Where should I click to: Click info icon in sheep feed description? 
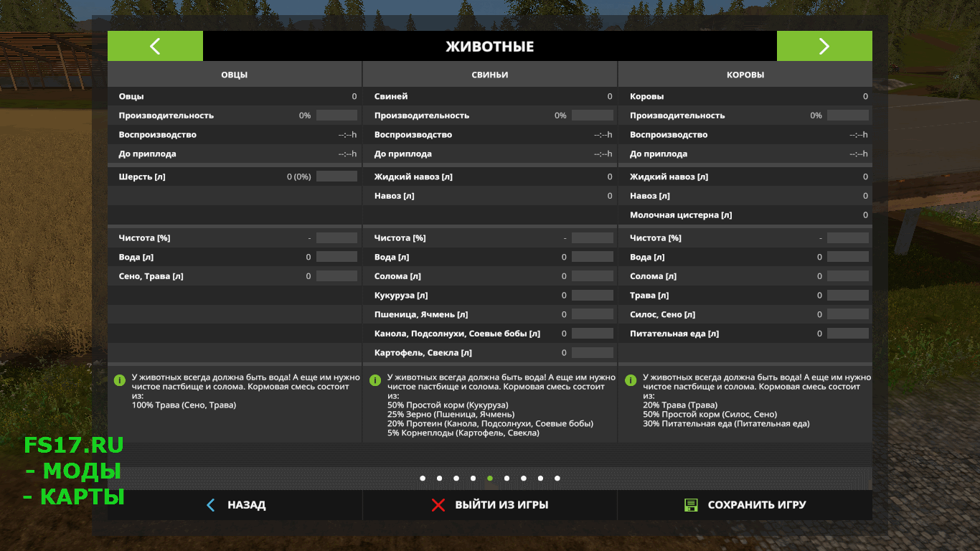click(120, 380)
